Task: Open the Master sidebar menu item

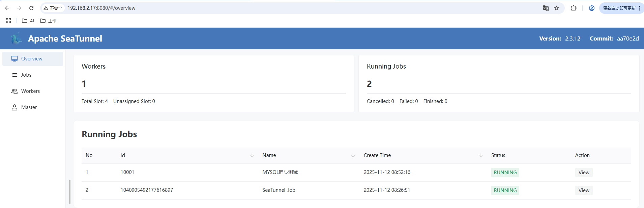Action: 33,107
